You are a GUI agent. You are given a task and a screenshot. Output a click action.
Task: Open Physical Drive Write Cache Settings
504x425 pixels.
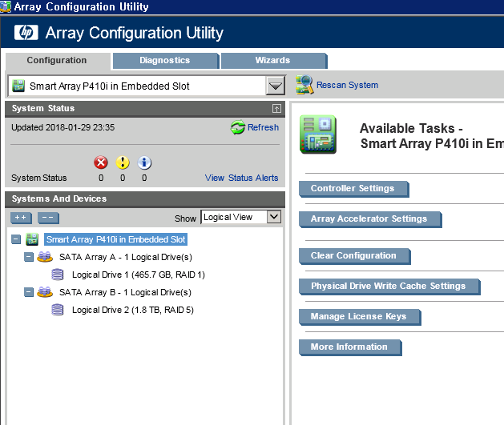389,287
